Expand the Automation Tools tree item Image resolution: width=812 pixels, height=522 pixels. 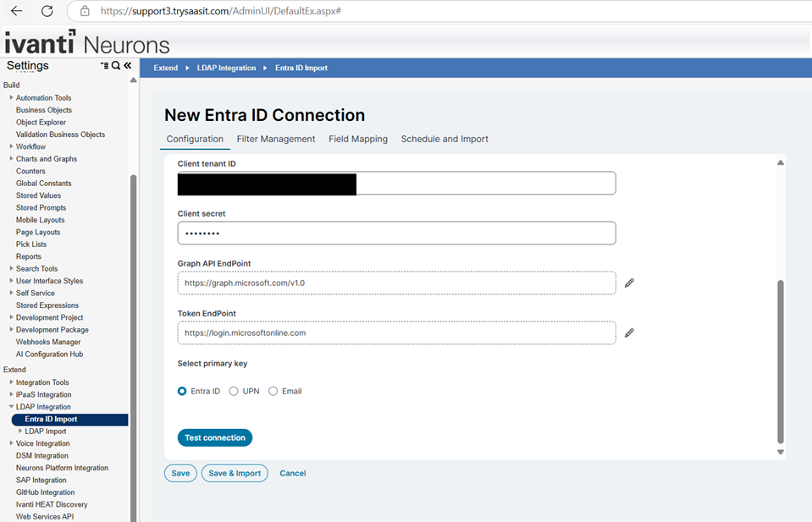10,97
